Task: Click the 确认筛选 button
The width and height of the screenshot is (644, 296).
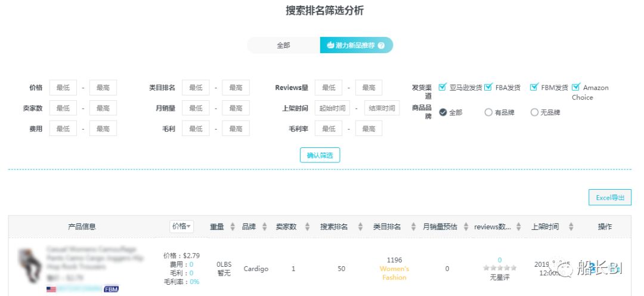Action: pos(320,156)
